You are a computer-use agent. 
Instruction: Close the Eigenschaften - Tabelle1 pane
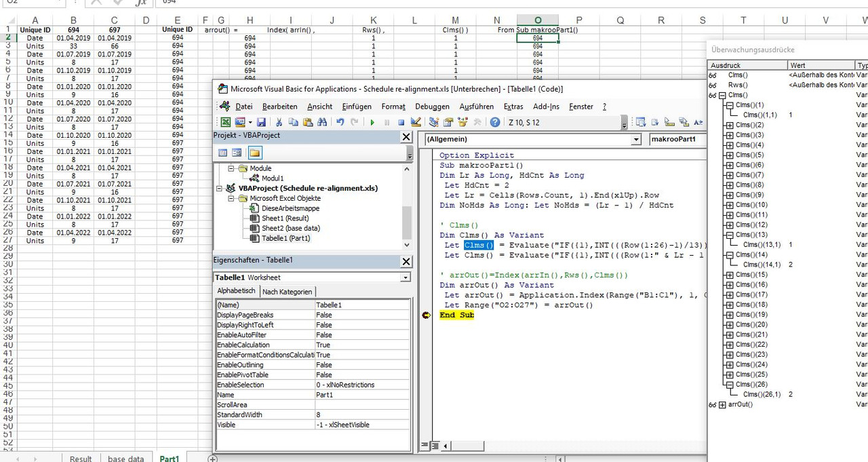(406, 261)
